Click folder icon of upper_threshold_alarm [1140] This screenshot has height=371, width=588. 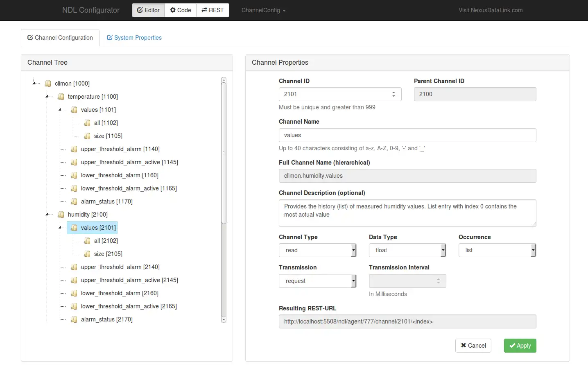click(x=74, y=149)
